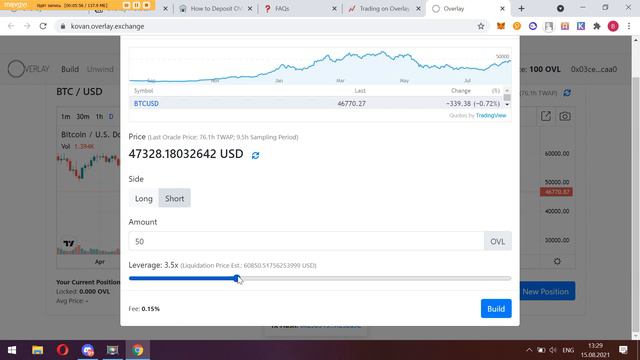
Task: Open Chrome from taskbar
Action: [x=138, y=350]
